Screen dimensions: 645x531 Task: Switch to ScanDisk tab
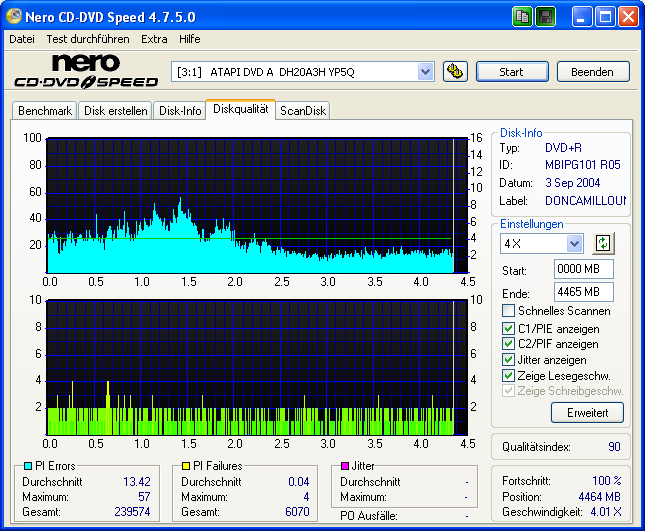point(303,111)
